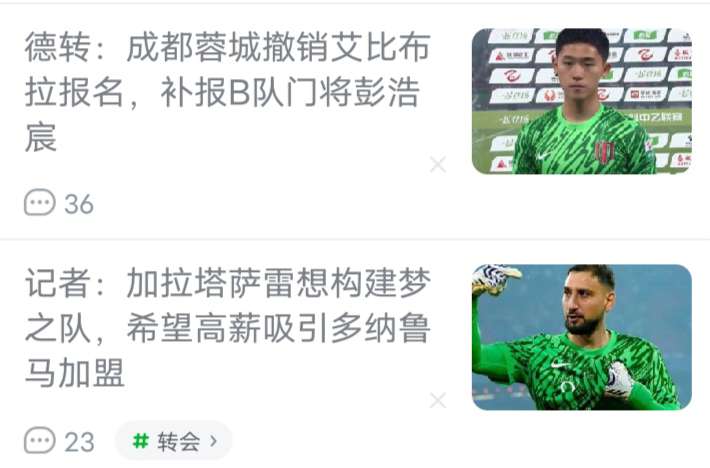Select the 记者 source prefix text

tap(58, 283)
